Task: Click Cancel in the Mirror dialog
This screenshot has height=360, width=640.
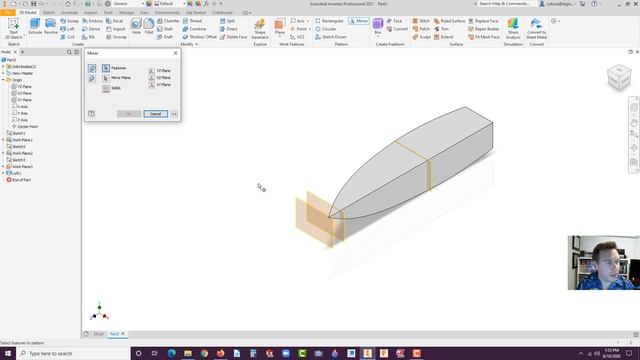Action: click(156, 114)
